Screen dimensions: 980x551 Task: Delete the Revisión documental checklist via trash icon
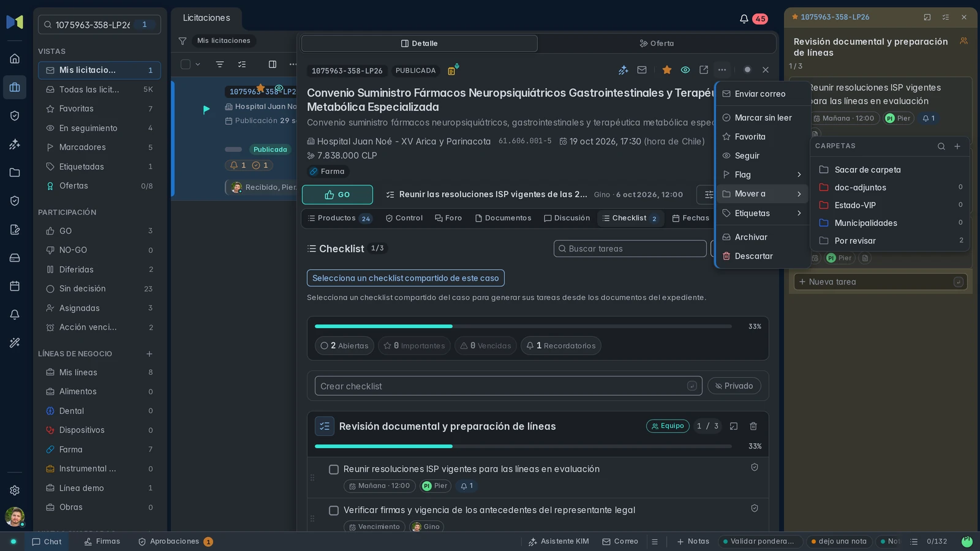point(753,426)
